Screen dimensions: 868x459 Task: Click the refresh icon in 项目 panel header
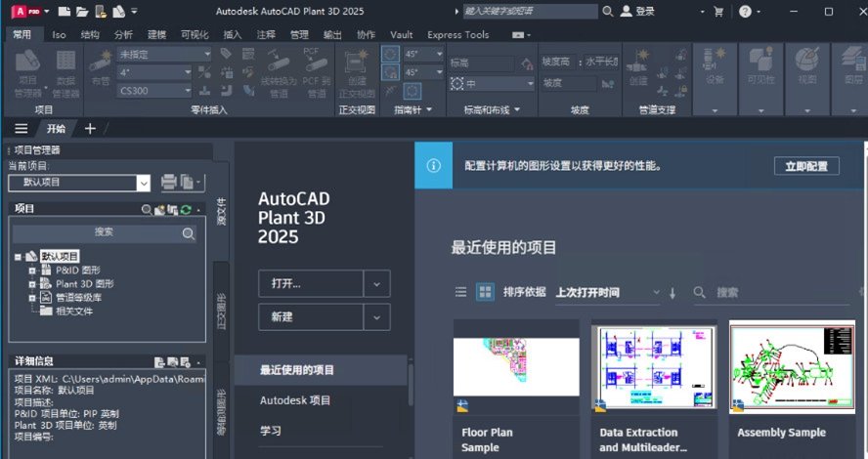click(x=186, y=210)
